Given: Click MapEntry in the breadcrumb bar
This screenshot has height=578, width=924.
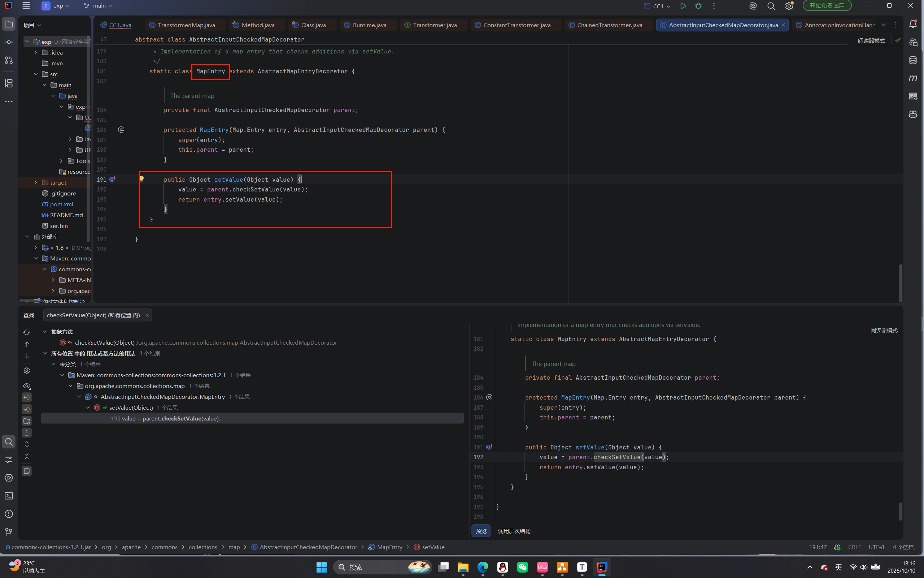Looking at the screenshot, I should [x=389, y=547].
